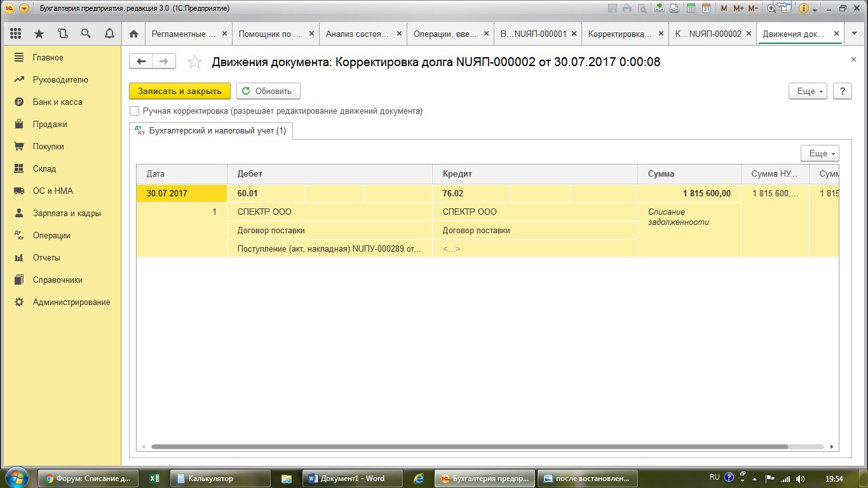868x488 pixels.
Task: Click the magnifier search icon
Action: click(86, 34)
